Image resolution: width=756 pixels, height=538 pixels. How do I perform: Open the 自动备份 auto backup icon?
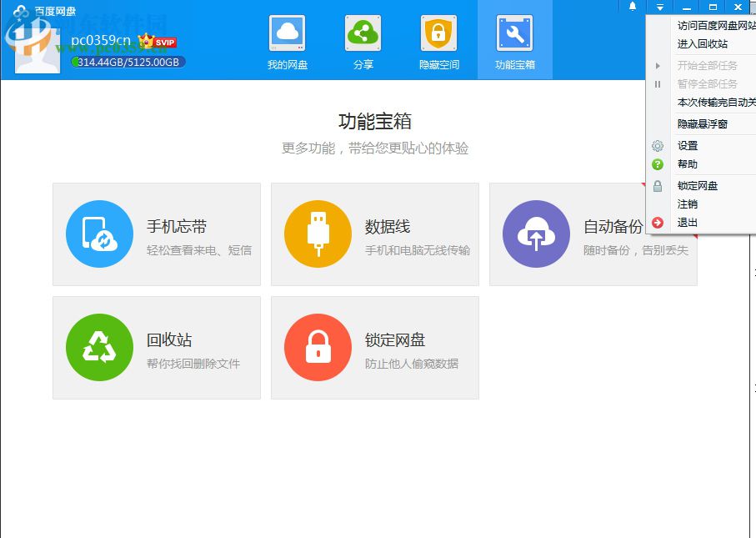(536, 234)
